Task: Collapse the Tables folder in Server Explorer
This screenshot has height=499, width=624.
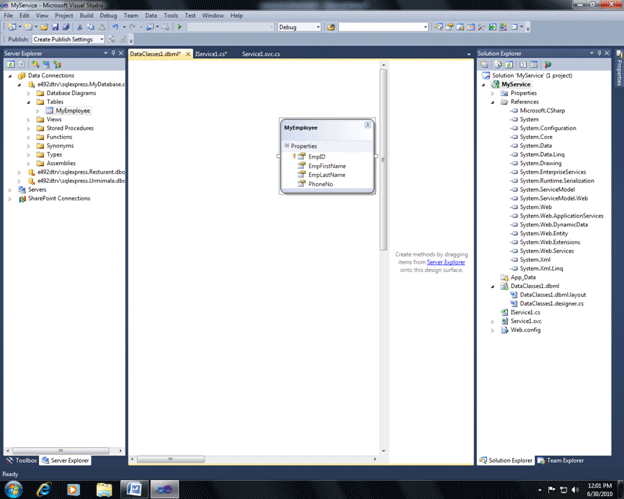Action: tap(28, 102)
